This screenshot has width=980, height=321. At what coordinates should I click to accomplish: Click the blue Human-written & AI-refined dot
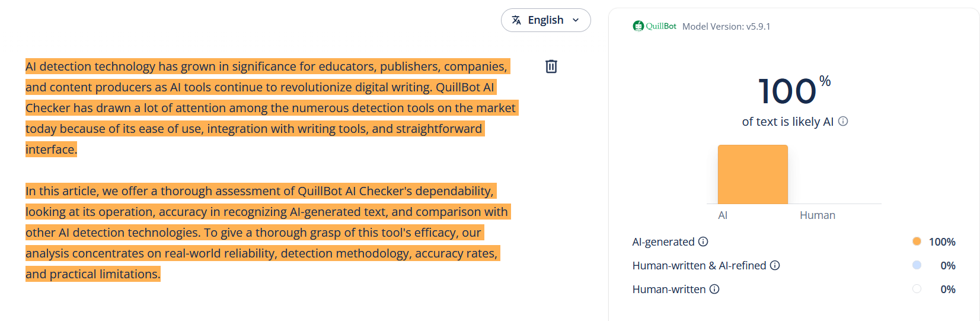tap(917, 265)
